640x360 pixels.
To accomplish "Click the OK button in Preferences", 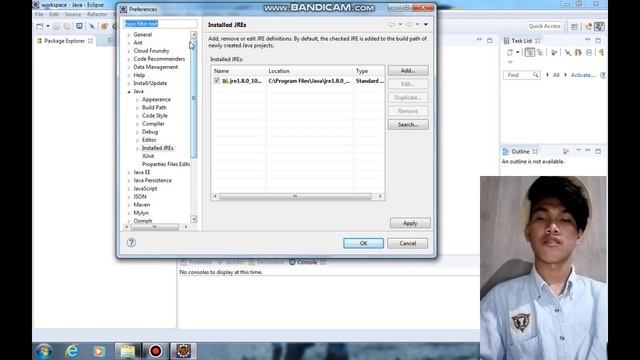I will click(x=363, y=243).
